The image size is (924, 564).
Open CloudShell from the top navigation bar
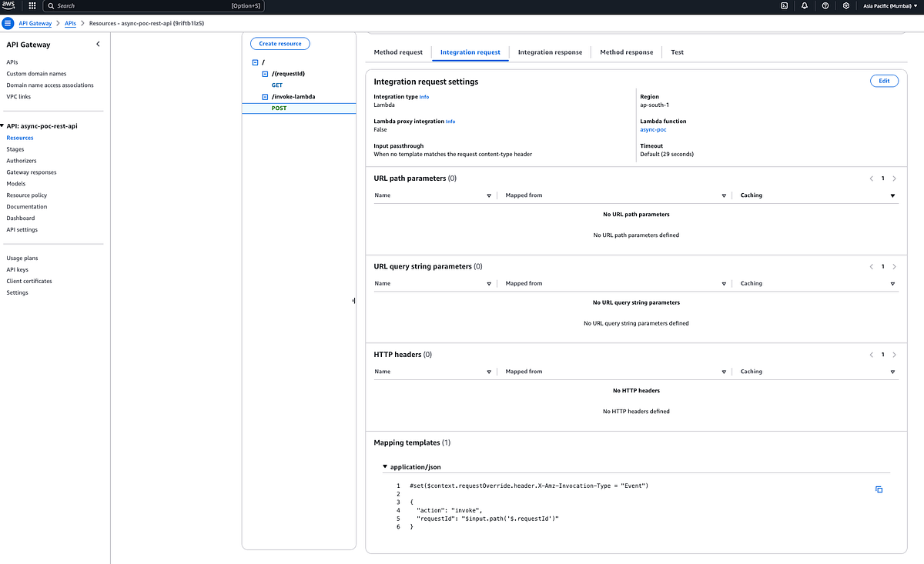pyautogui.click(x=784, y=5)
